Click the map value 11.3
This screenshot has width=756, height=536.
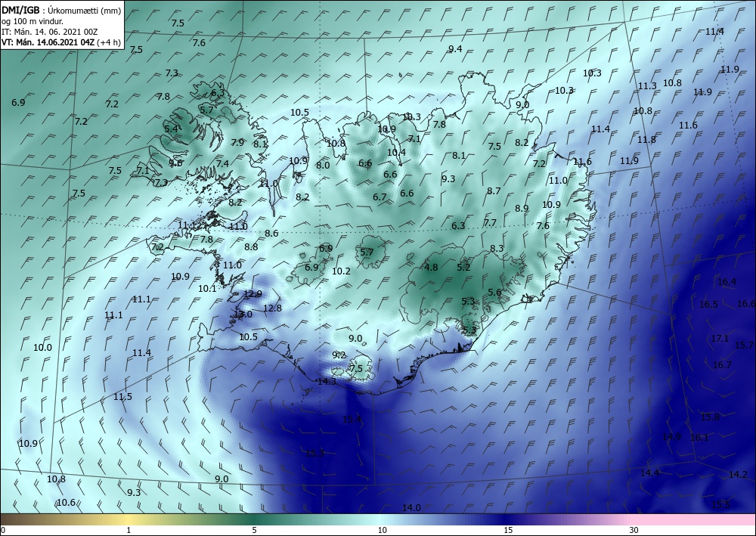coord(648,85)
